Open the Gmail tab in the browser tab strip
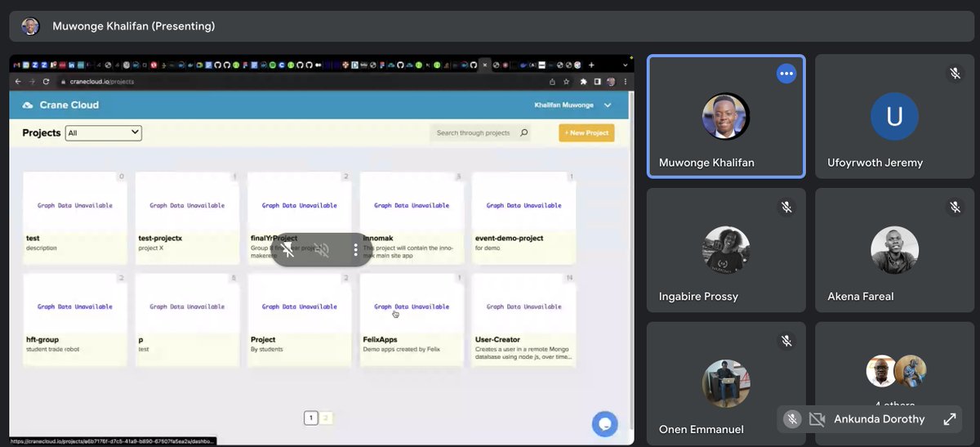The width and height of the screenshot is (980, 447). 16,65
